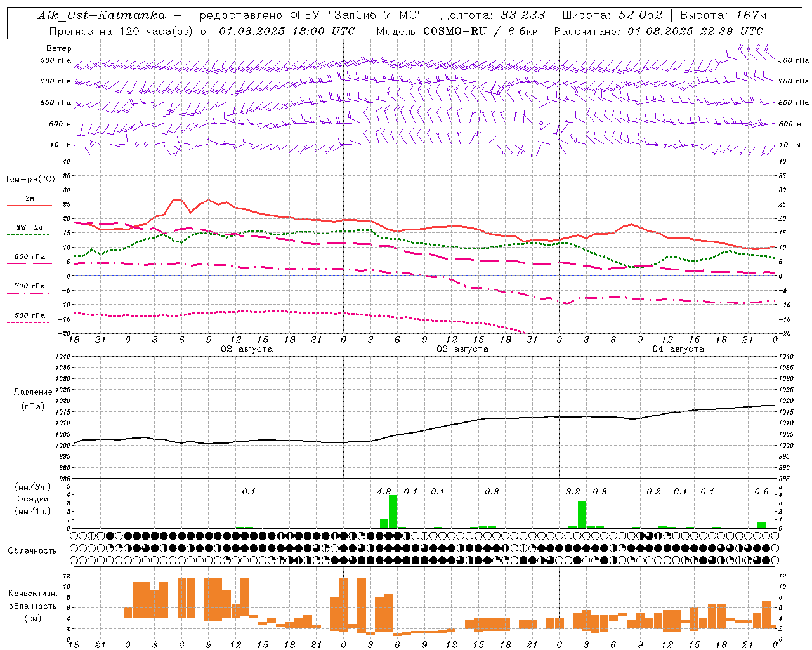
Task: Click the Ветер panel label
Action: [59, 48]
